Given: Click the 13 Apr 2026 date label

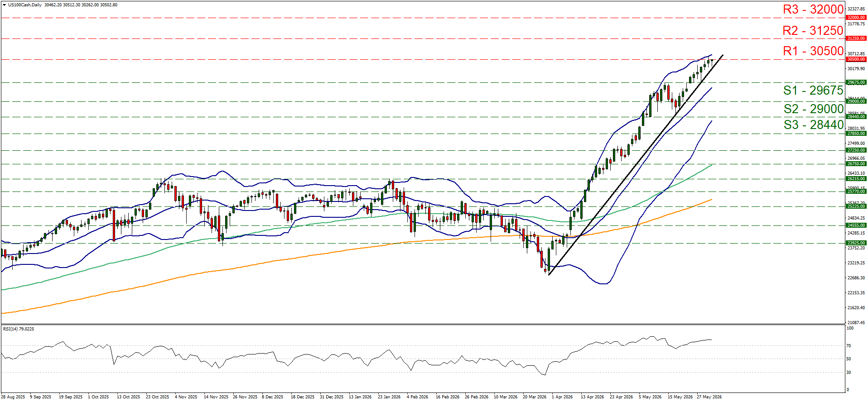Looking at the screenshot, I should click(x=593, y=397).
